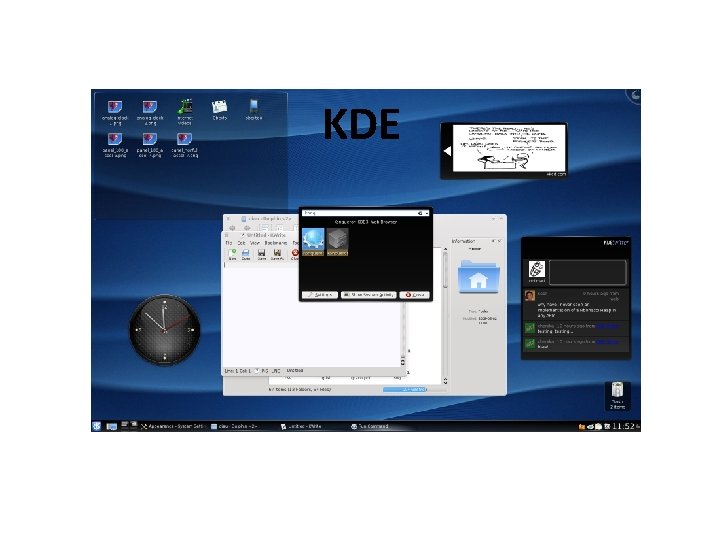Click the Save icon in KWrite toolbar
The image size is (720, 540).
click(x=261, y=254)
